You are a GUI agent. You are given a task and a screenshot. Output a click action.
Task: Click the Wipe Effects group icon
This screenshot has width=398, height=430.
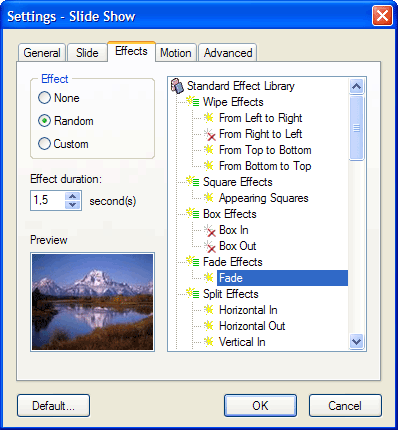point(193,101)
